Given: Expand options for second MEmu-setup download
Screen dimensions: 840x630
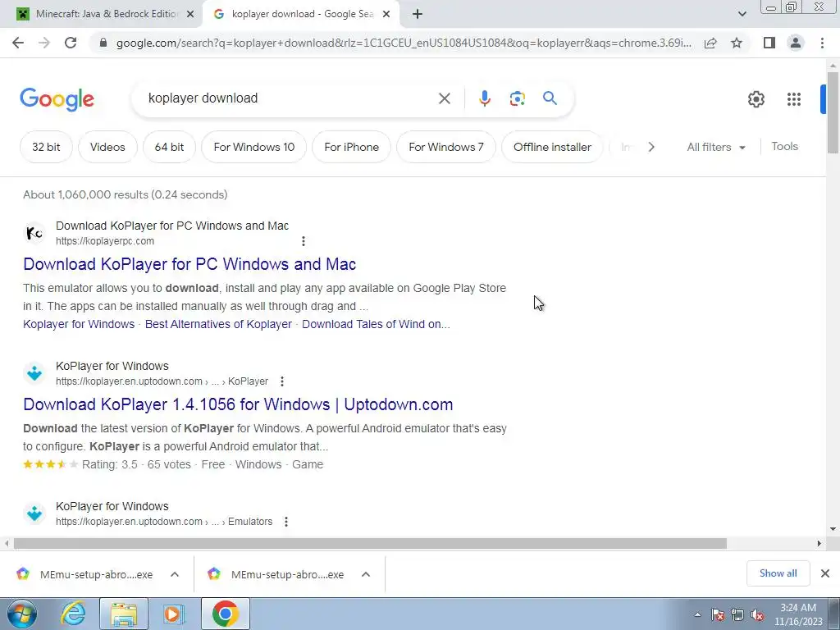Looking at the screenshot, I should (x=365, y=574).
